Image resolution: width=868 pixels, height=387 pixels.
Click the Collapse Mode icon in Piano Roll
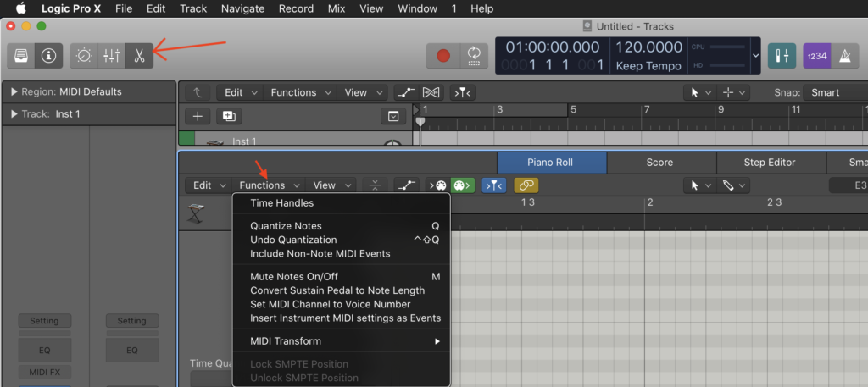pyautogui.click(x=376, y=185)
